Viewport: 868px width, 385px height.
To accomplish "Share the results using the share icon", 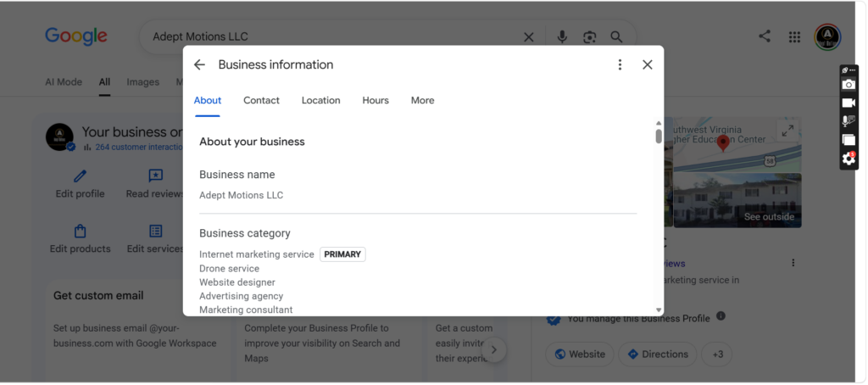I will (x=765, y=36).
